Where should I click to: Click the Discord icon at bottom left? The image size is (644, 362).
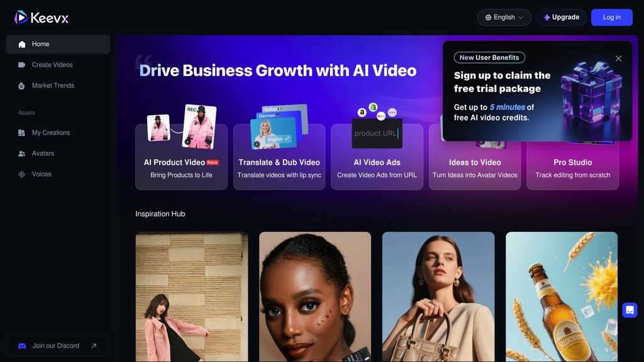tap(22, 346)
